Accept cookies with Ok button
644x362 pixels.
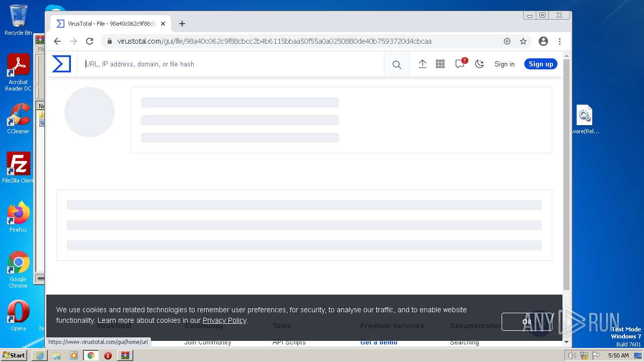(x=527, y=322)
